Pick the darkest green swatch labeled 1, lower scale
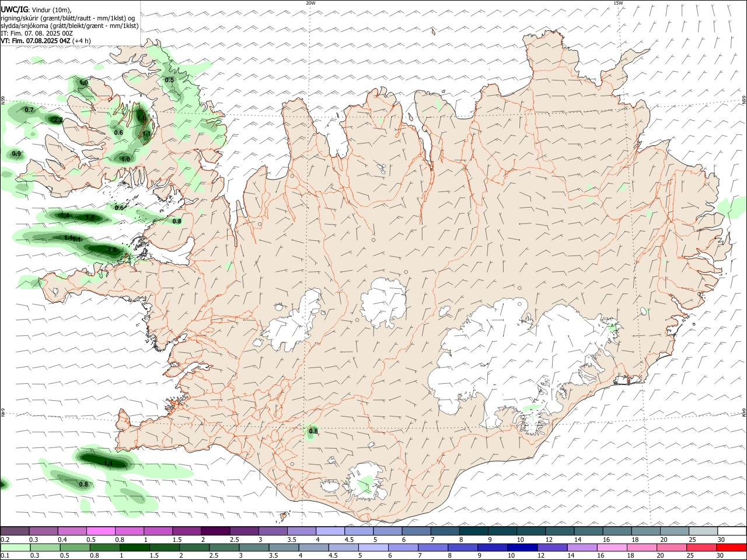747x560 pixels. point(134,547)
